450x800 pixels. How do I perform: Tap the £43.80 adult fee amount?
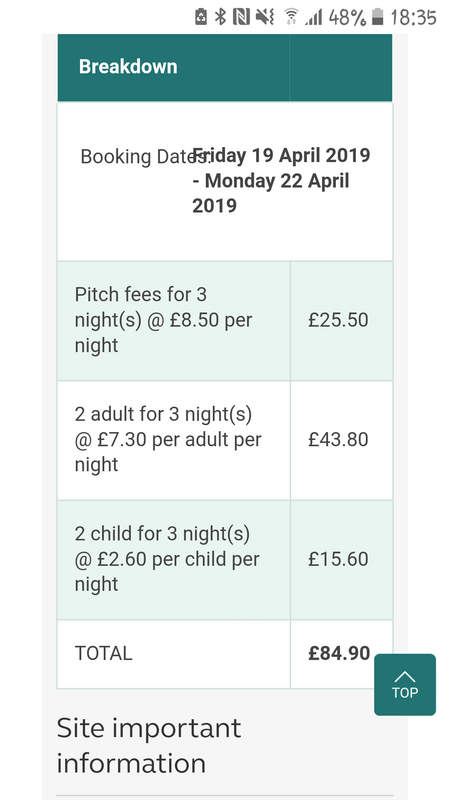tap(338, 440)
